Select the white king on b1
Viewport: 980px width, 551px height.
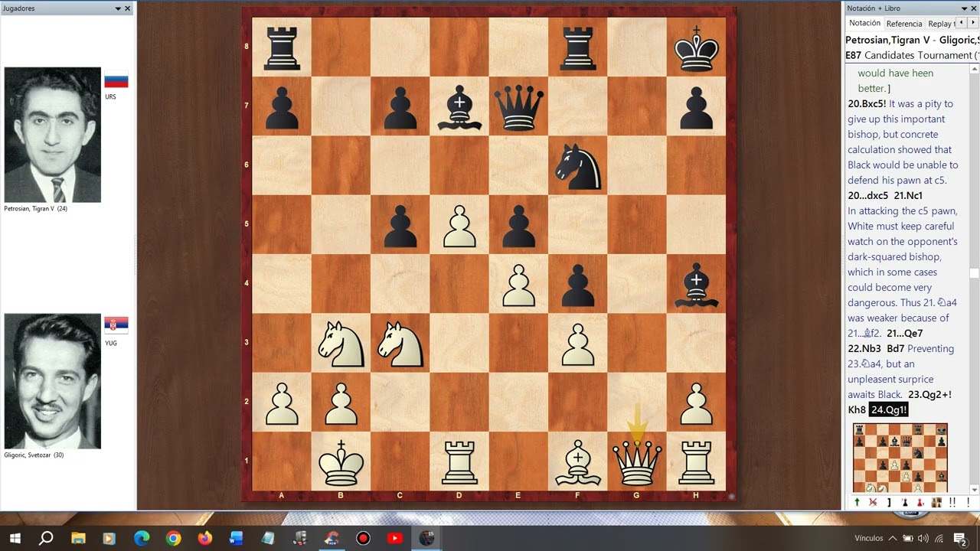[x=341, y=461]
